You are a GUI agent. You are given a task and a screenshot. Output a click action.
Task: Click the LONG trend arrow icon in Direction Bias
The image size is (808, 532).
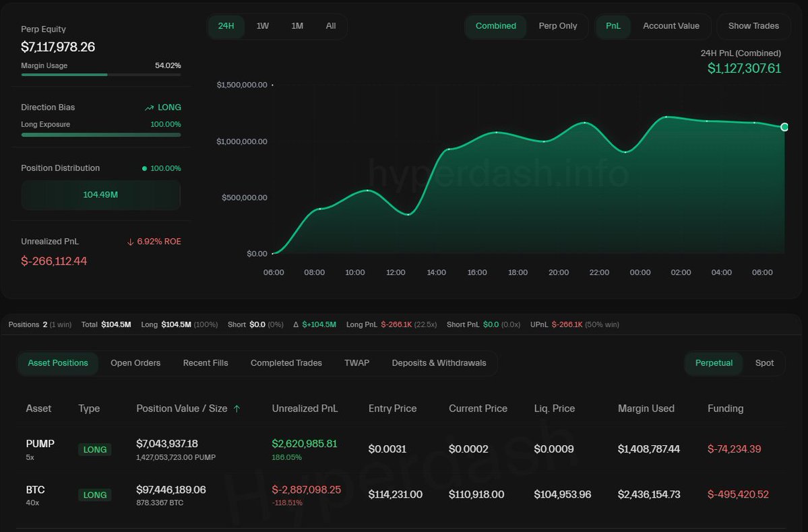pyautogui.click(x=150, y=108)
